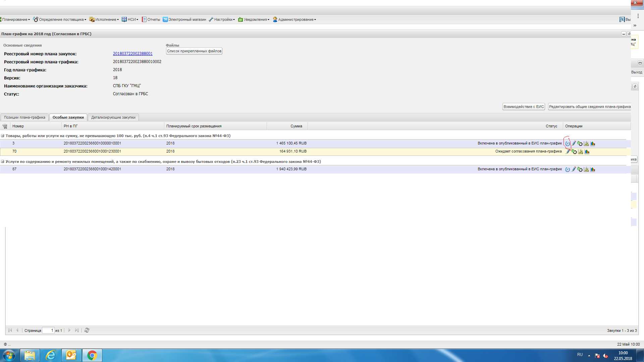Click Редактировать общие сведения плана-графика button
644x362 pixels.
tap(590, 107)
